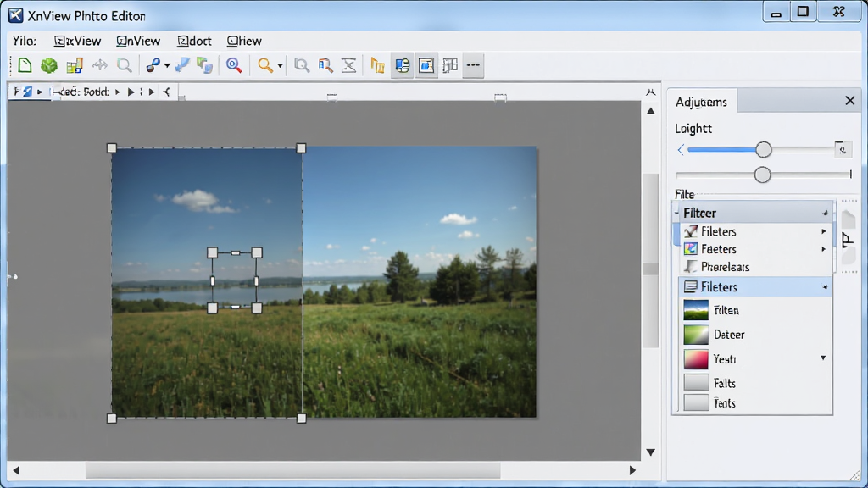Switch to the Adjustments panel tab
The width and height of the screenshot is (868, 488).
pos(701,102)
